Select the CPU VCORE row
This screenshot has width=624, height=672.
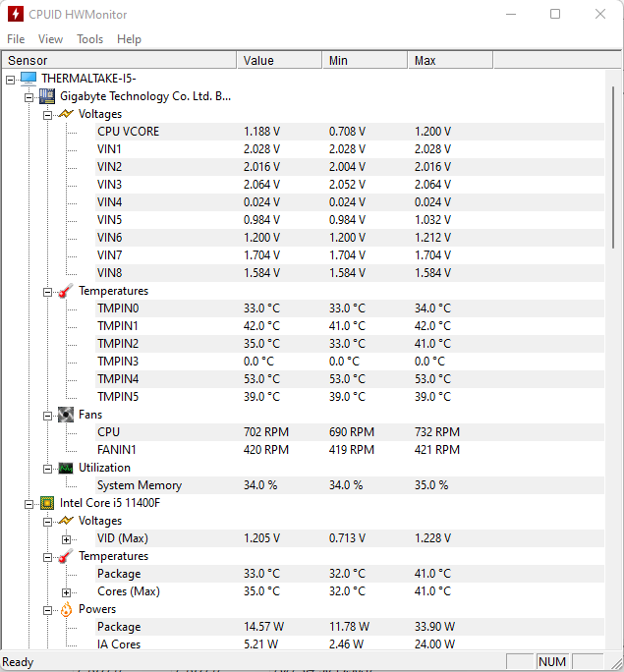(x=350, y=132)
